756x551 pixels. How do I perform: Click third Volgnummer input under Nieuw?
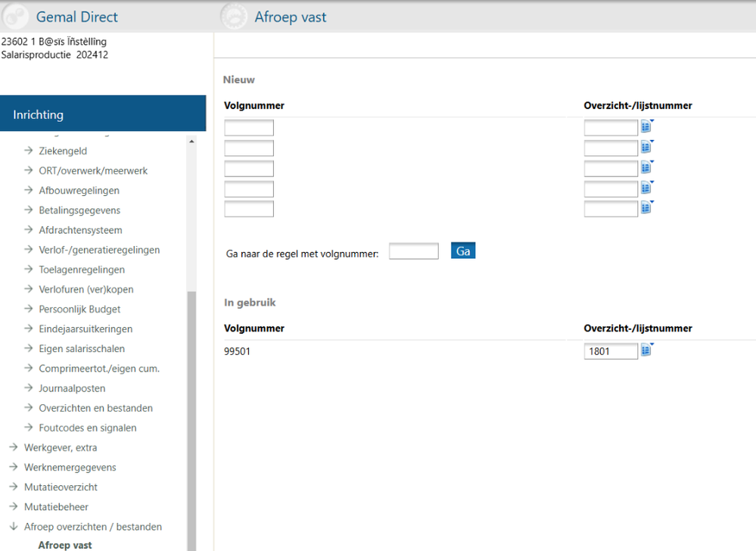249,168
